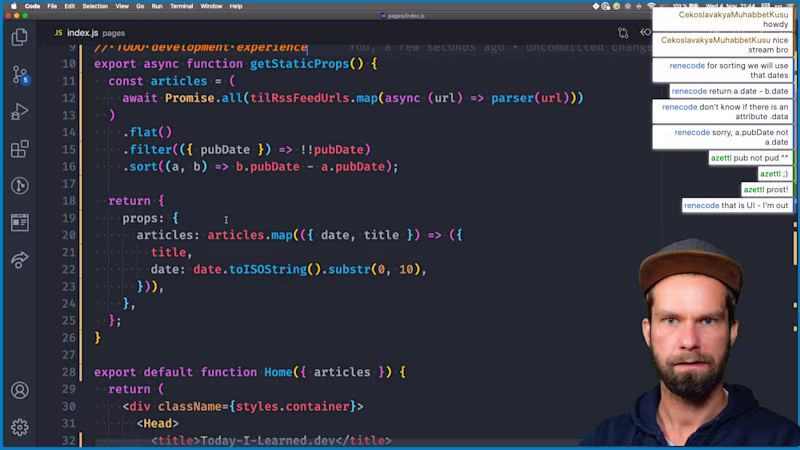Open Run and Debug view
The height and width of the screenshot is (450, 800).
coord(19,112)
